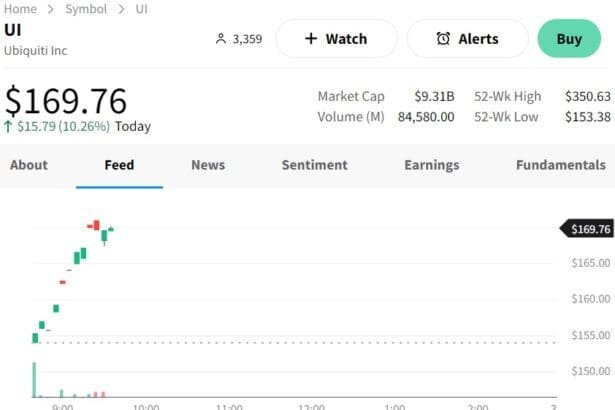This screenshot has width=615, height=410.
Task: Switch to the News tab
Action: tap(208, 165)
